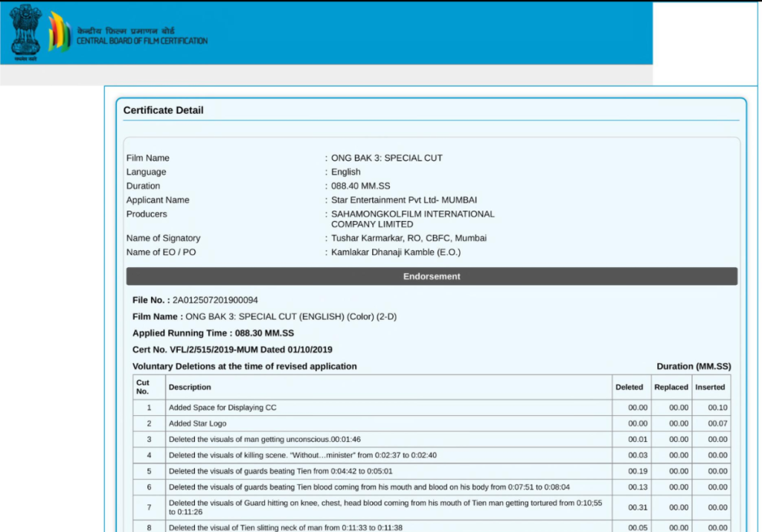Select the Voluntary Deletions heading text
This screenshot has width=762, height=532.
(x=244, y=366)
